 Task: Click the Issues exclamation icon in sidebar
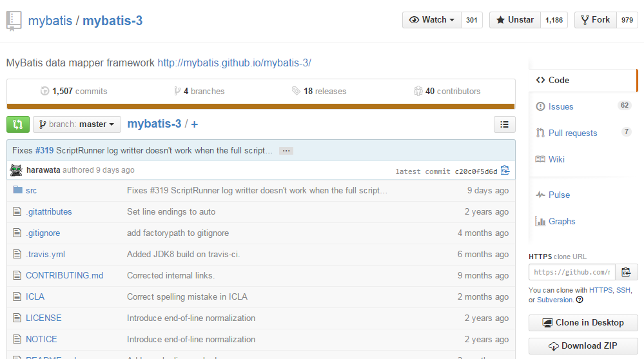tap(540, 106)
